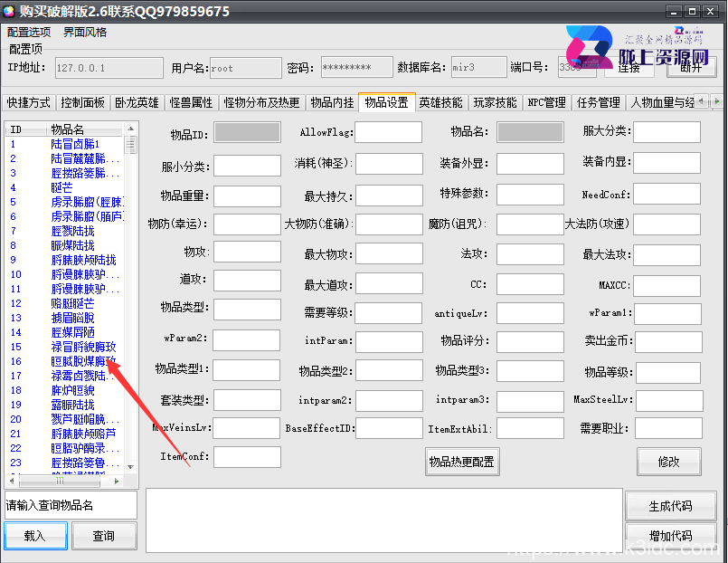Image resolution: width=728 pixels, height=563 pixels.
Task: Click the ItemConf input field
Action: [247, 456]
